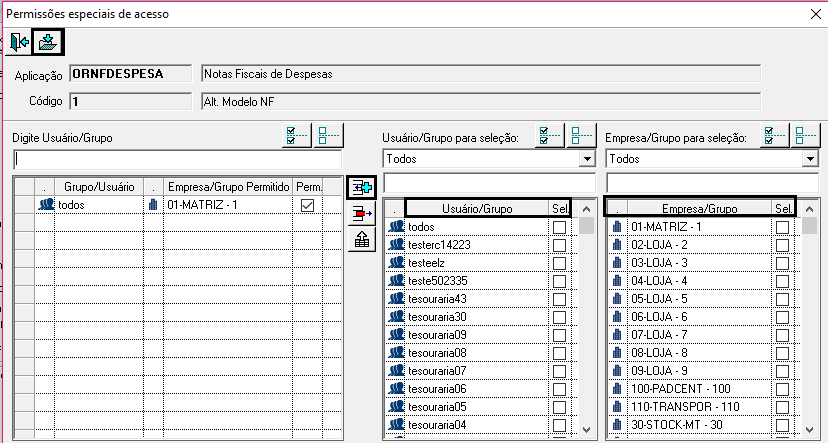Viewport: 828px width, 443px height.
Task: Click Notas Fiscais de Despesas field
Action: tap(481, 74)
